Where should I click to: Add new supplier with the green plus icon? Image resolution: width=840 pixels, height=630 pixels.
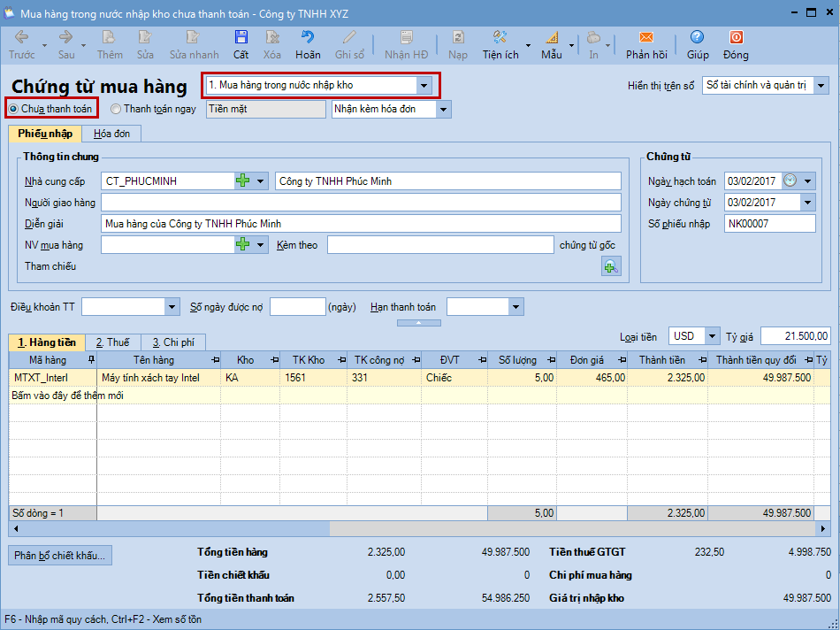(x=242, y=181)
